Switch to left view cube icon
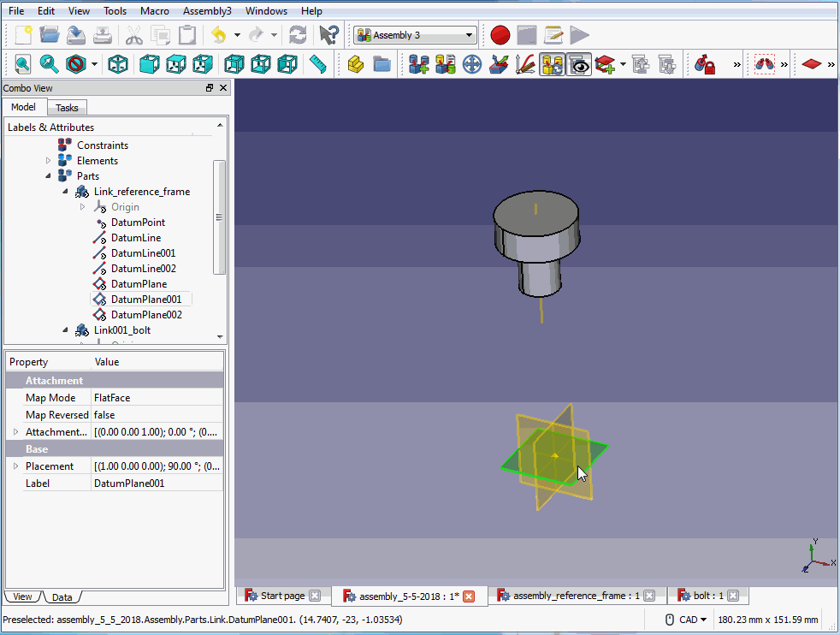The width and height of the screenshot is (840, 635). coord(287,64)
